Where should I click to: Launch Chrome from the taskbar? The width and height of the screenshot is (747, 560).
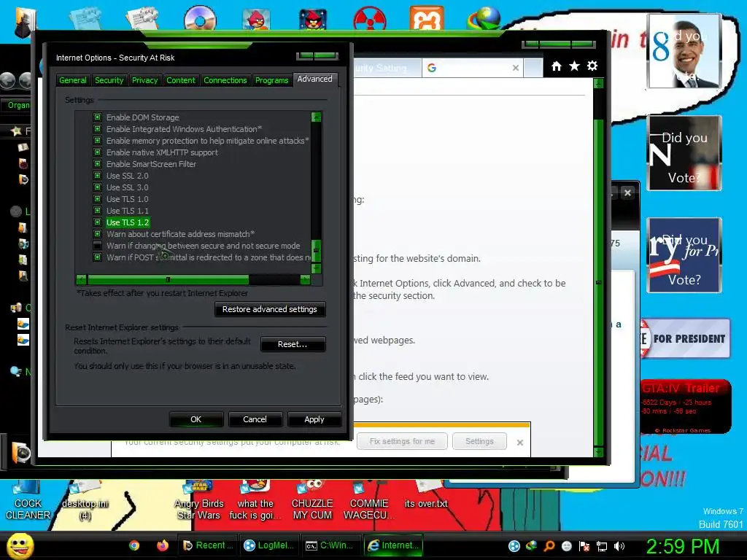[134, 545]
